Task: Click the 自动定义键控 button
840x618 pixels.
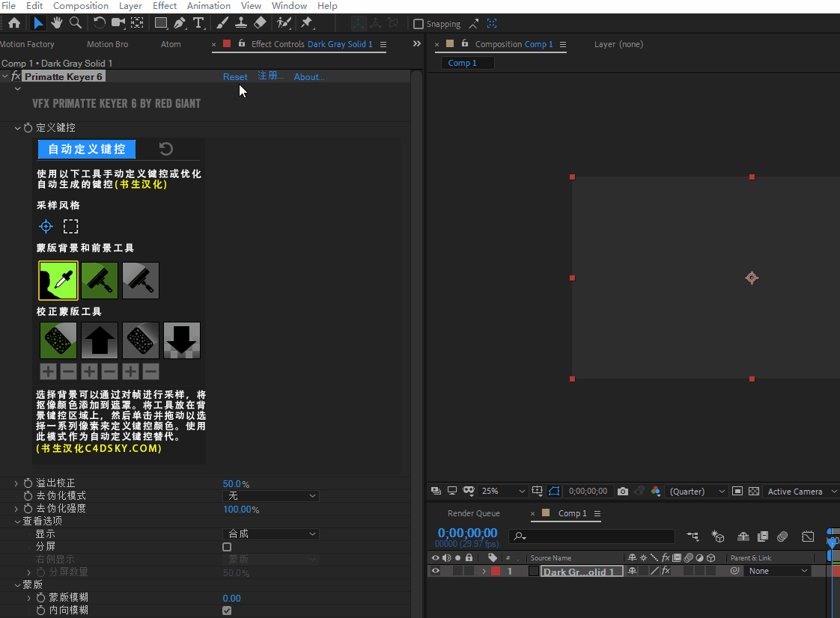Action: [x=87, y=149]
